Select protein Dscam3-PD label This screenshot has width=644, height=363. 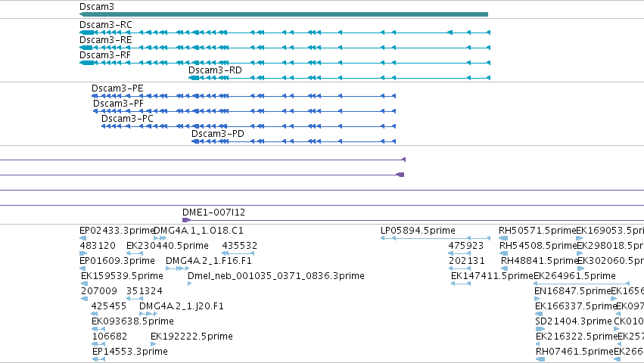pyautogui.click(x=218, y=134)
